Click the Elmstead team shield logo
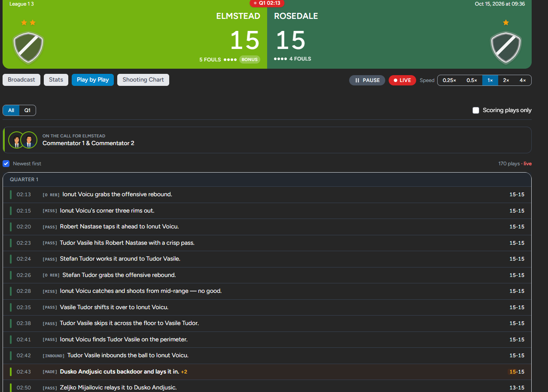The height and width of the screenshot is (392, 548). [28, 47]
